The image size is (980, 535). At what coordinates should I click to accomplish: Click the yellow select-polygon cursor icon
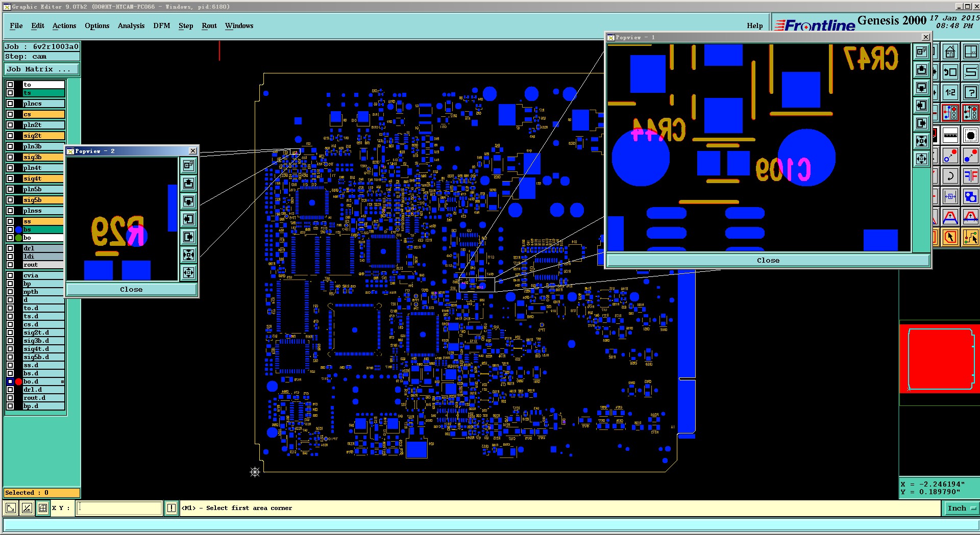point(950,237)
